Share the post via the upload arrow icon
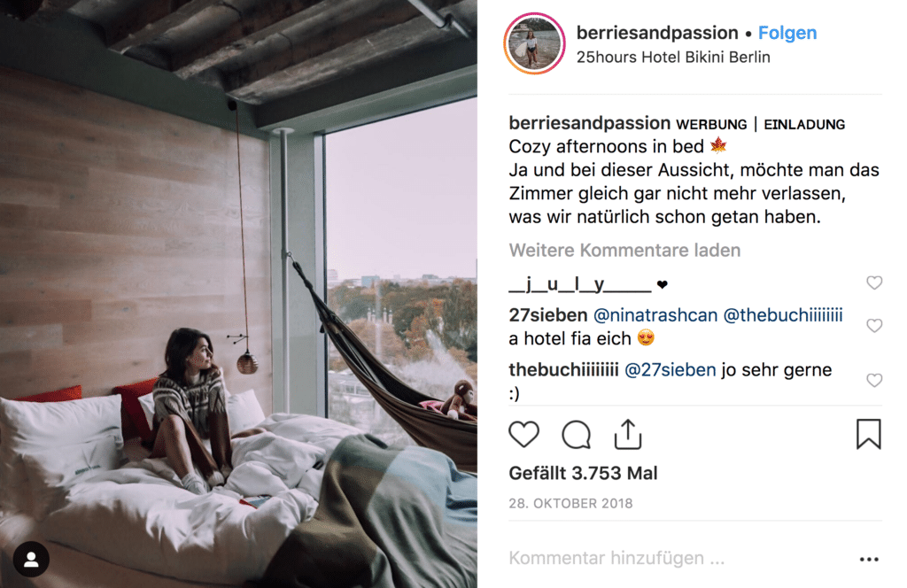The width and height of the screenshot is (907, 588). 628,434
